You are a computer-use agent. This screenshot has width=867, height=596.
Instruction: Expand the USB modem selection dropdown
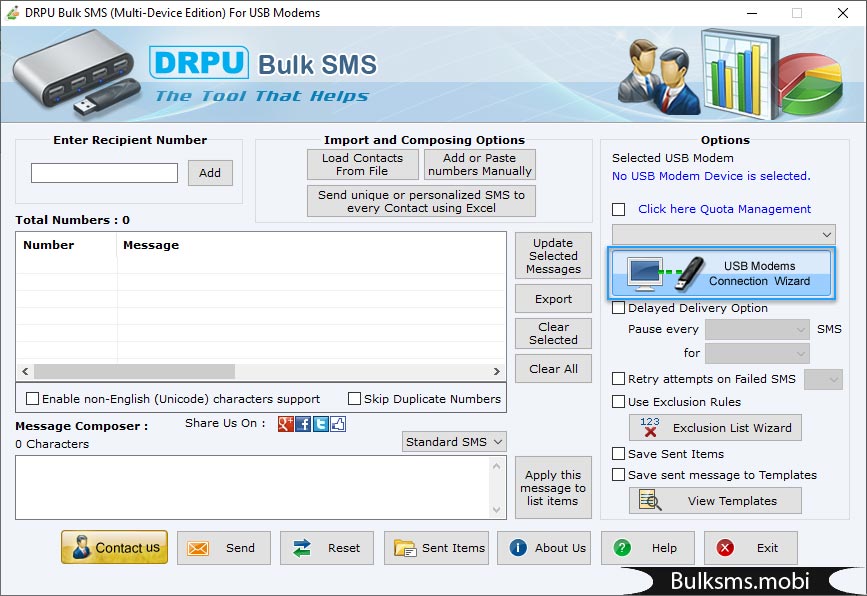pyautogui.click(x=724, y=234)
